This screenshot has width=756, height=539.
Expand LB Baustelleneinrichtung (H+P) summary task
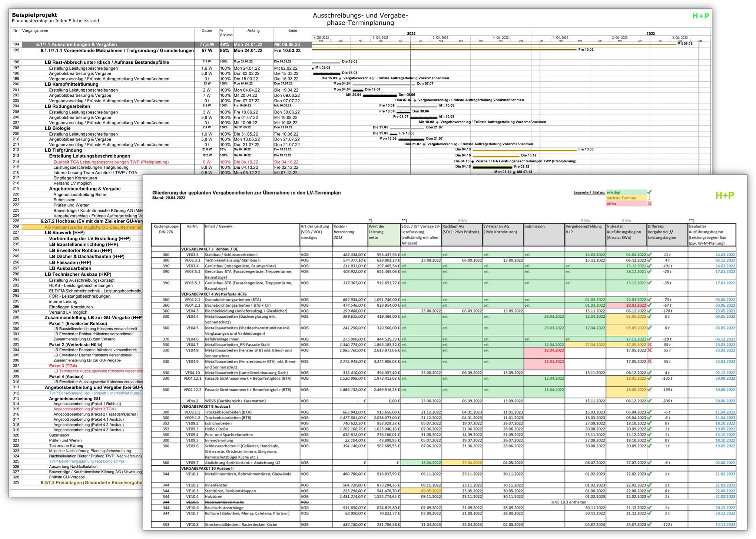point(83,245)
